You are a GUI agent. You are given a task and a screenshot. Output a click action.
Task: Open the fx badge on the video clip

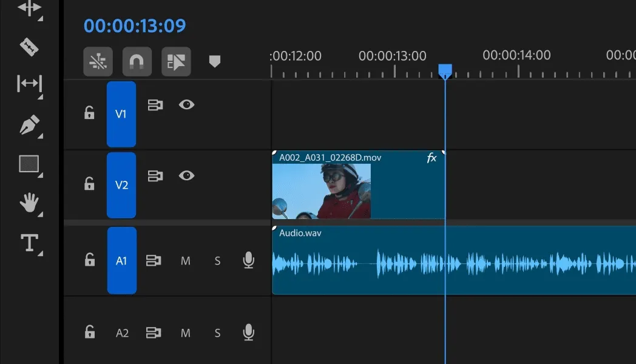tap(431, 159)
